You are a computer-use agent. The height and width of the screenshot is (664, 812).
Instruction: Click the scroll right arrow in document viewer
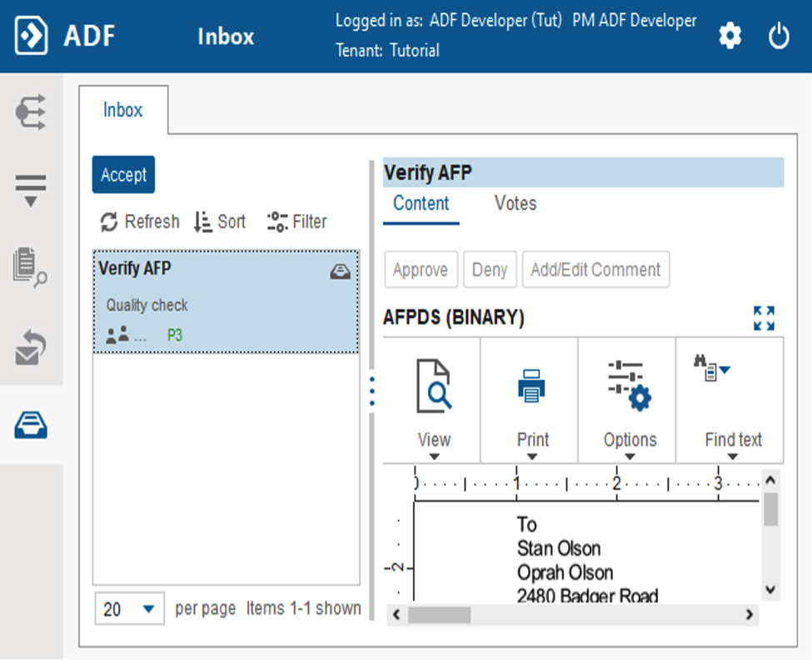pos(749,615)
